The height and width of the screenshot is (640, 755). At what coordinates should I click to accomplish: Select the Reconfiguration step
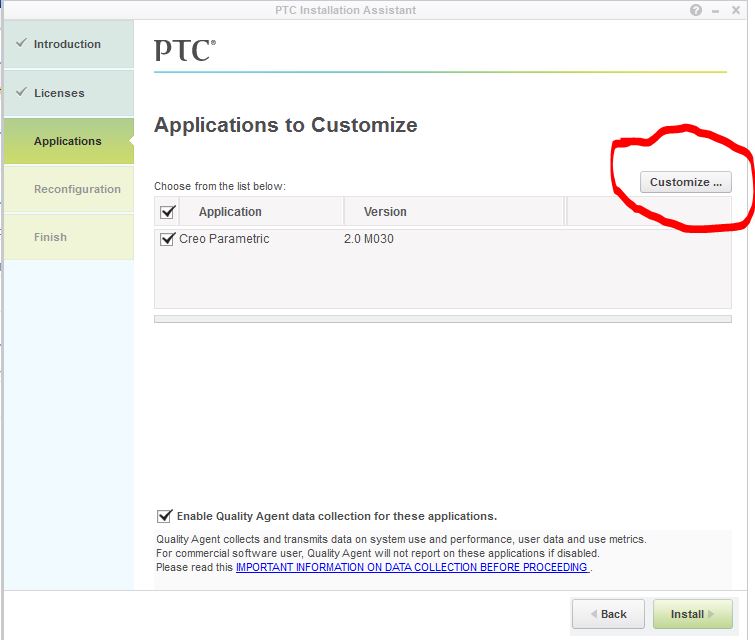[x=69, y=189]
